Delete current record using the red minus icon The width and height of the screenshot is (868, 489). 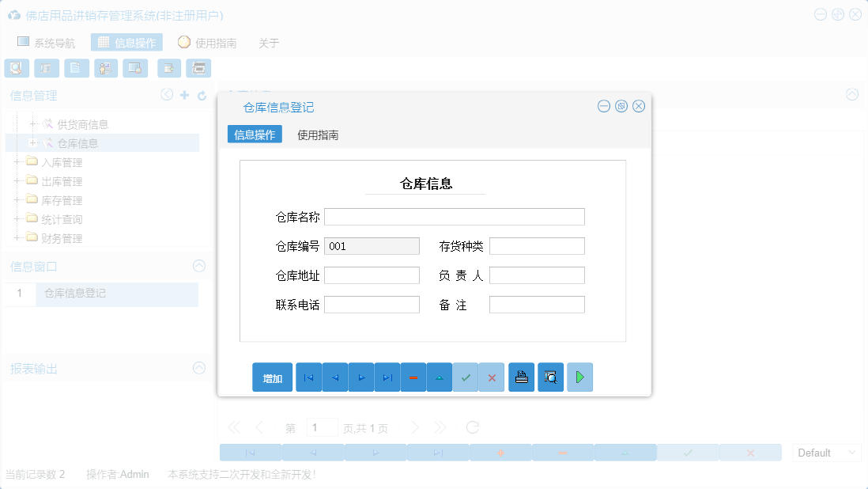point(413,377)
